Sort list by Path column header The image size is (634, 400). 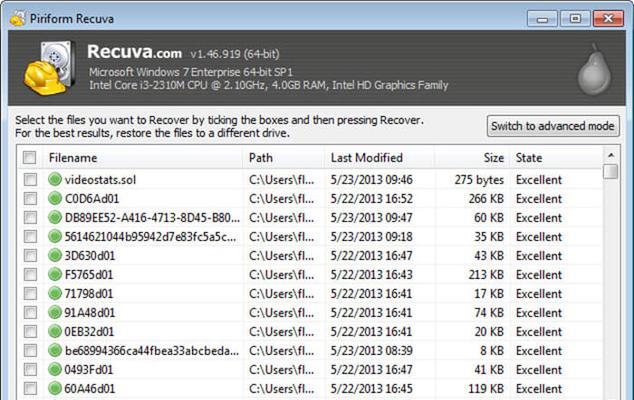click(x=283, y=158)
